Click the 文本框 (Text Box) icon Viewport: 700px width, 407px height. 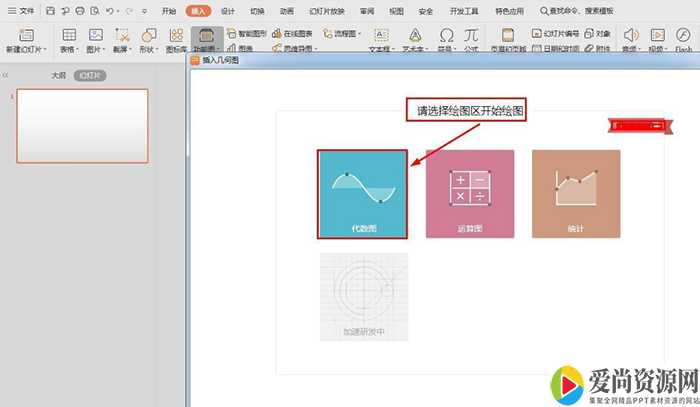click(x=381, y=34)
